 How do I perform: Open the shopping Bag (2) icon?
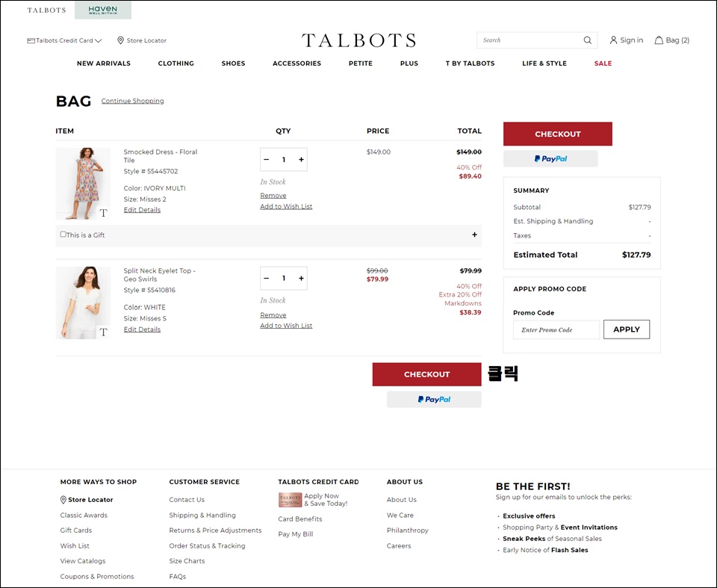click(x=659, y=40)
